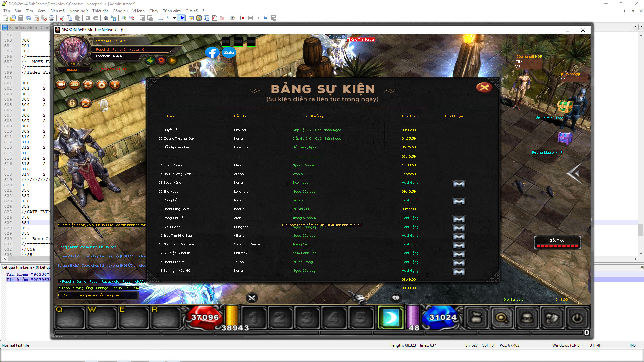This screenshot has width=644, height=362.
Task: Click the UTF-8 encoding in status bar
Action: (x=595, y=345)
